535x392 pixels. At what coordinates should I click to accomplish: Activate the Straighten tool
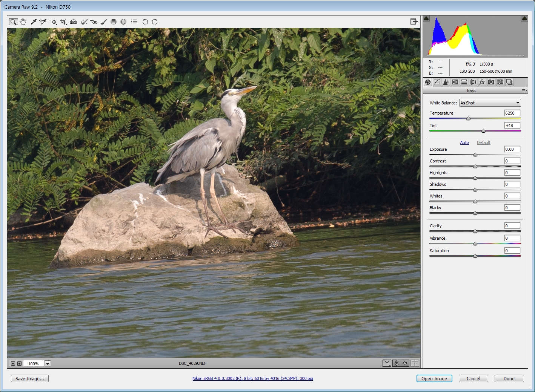tap(74, 22)
